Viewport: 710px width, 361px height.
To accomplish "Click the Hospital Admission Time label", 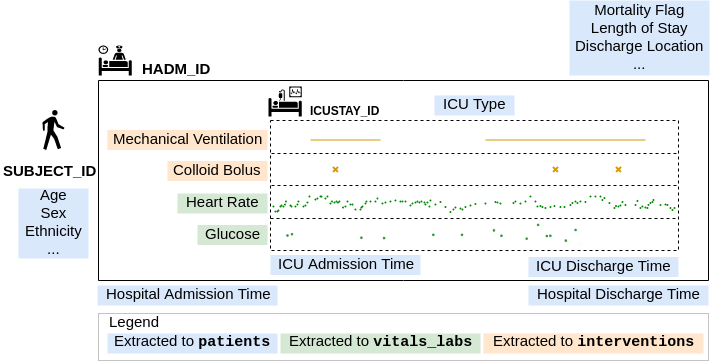I will click(x=187, y=295).
